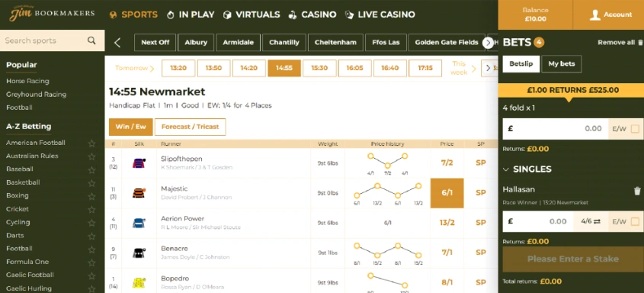644x293 pixels.
Task: Select SP for Slipofthepen
Action: pyautogui.click(x=481, y=163)
